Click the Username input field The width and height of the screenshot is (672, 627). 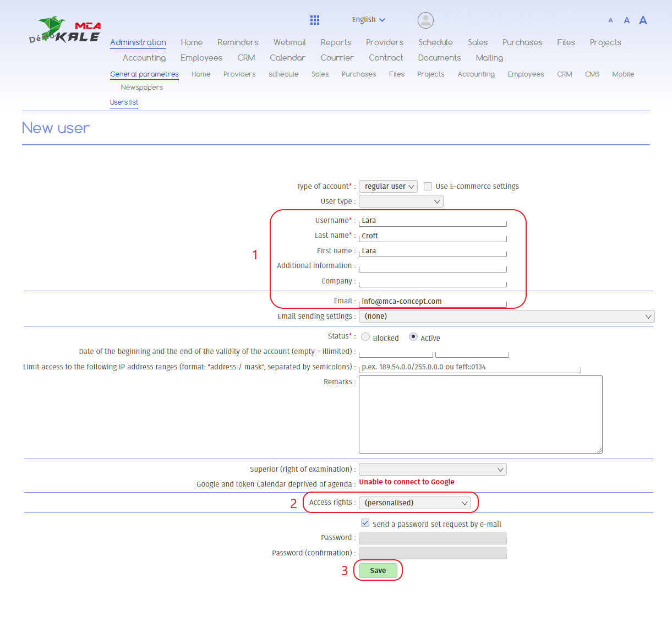tap(433, 221)
